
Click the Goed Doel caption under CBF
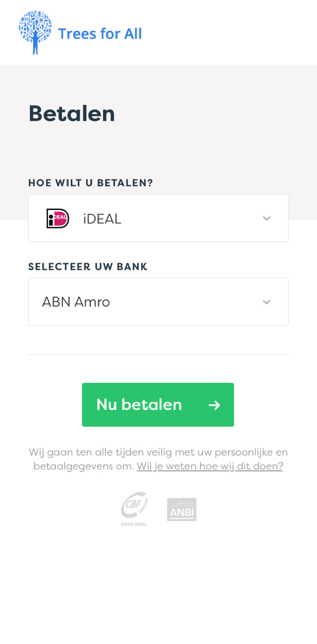[133, 524]
